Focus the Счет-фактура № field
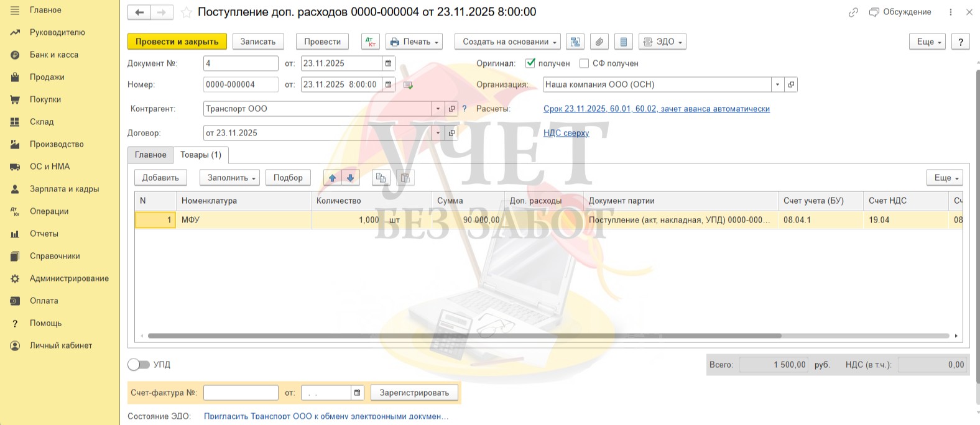This screenshot has height=425, width=980. click(241, 393)
